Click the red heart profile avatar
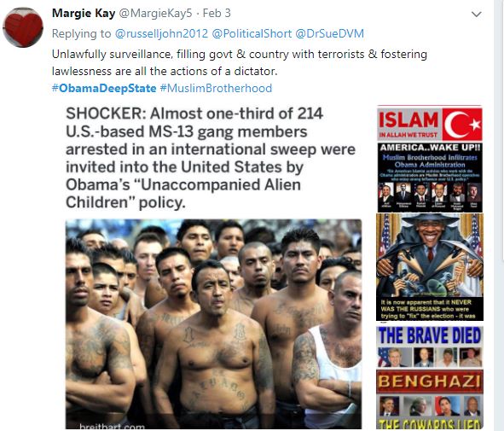 (x=23, y=27)
